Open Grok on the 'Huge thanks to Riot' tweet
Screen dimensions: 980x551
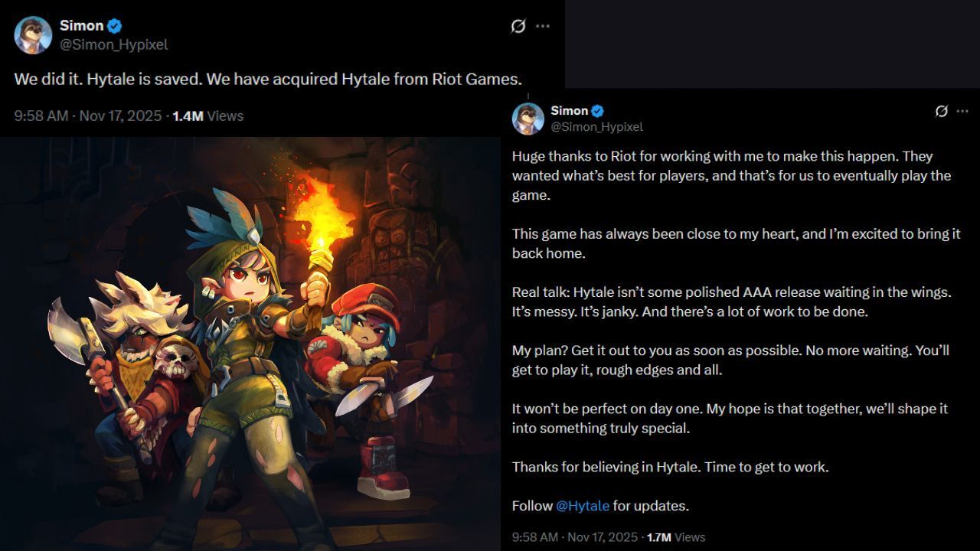pos(942,111)
